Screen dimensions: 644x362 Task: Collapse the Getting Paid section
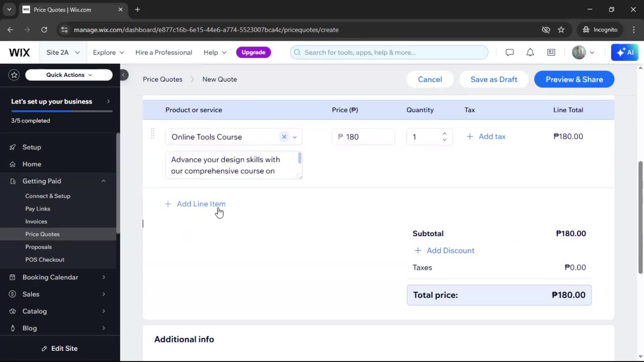click(x=104, y=181)
